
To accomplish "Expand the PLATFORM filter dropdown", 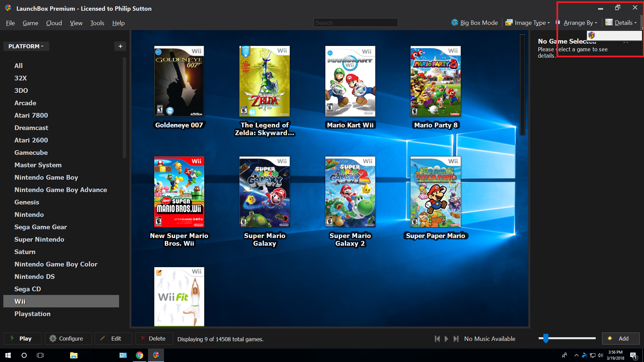I will 26,46.
